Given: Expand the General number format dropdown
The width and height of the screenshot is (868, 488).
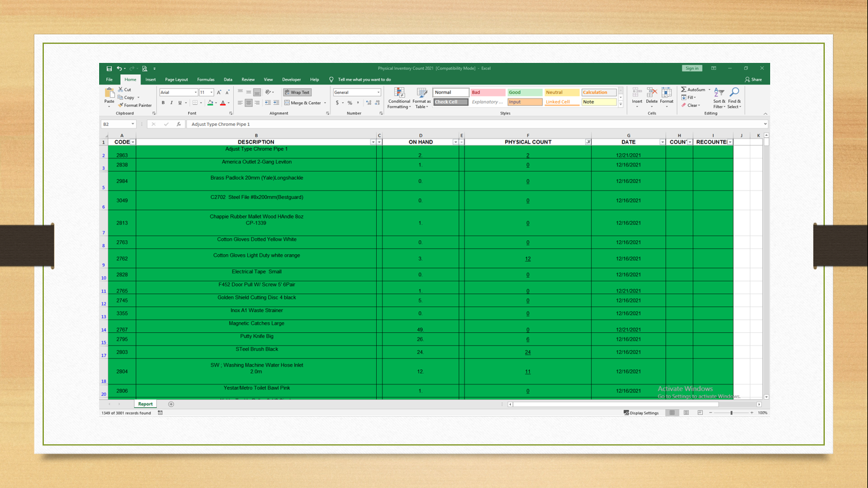Looking at the screenshot, I should (x=379, y=93).
